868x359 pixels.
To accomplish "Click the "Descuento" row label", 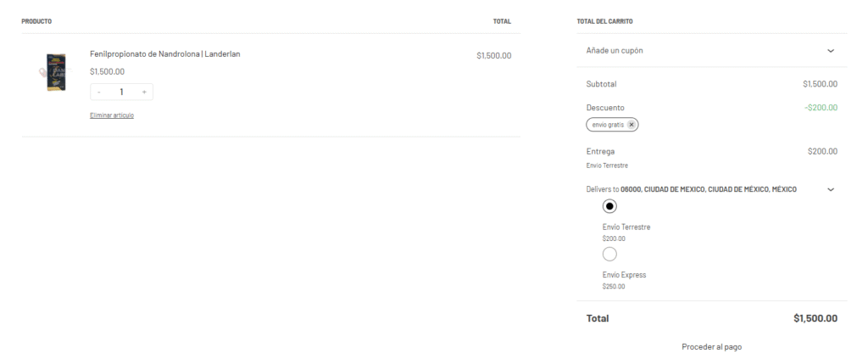I will [605, 108].
